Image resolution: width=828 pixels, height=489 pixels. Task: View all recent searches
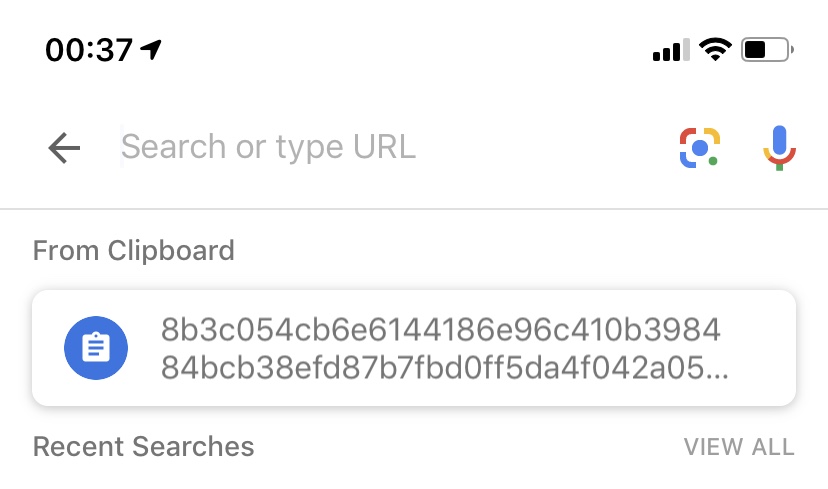(x=738, y=447)
